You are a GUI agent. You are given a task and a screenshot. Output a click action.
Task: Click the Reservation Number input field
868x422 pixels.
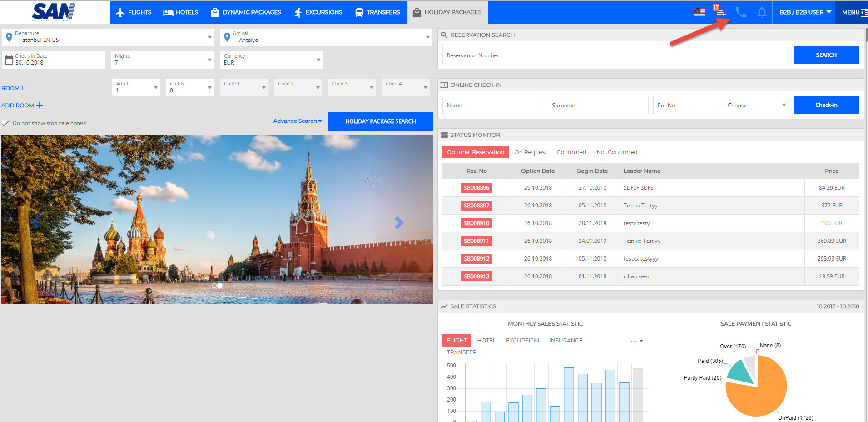pyautogui.click(x=615, y=55)
